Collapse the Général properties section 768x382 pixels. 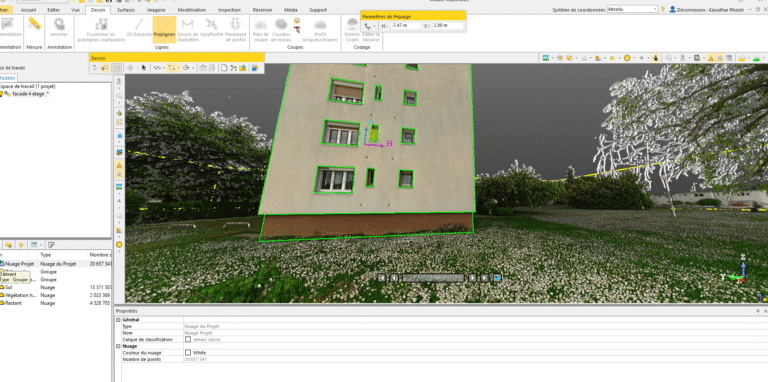click(118, 320)
